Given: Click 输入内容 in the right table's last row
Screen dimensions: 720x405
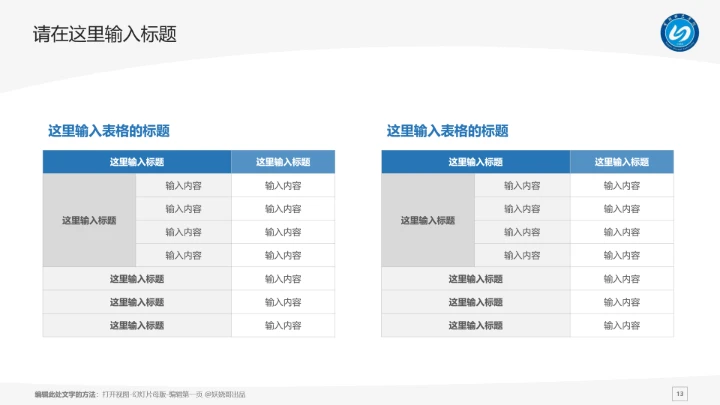Looking at the screenshot, I should tap(622, 326).
